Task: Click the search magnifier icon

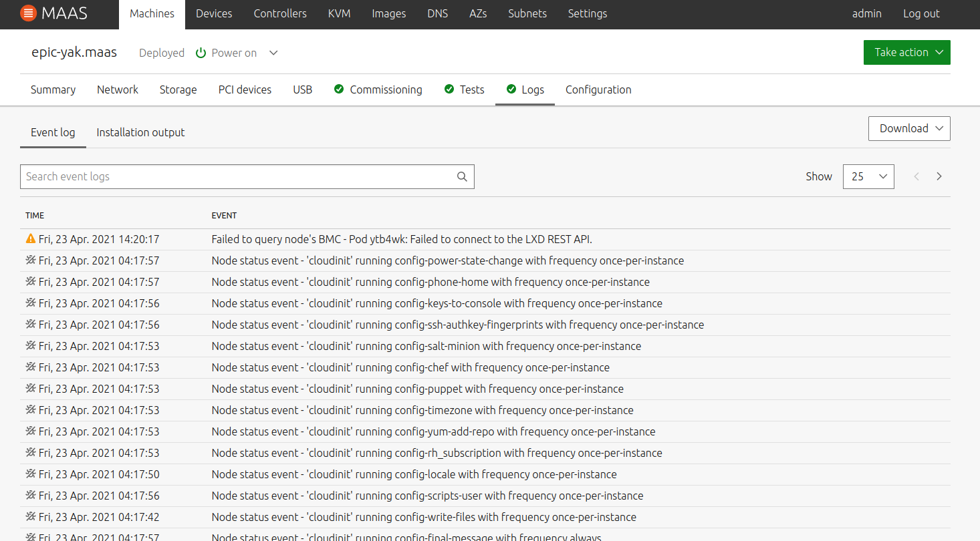Action: [462, 177]
